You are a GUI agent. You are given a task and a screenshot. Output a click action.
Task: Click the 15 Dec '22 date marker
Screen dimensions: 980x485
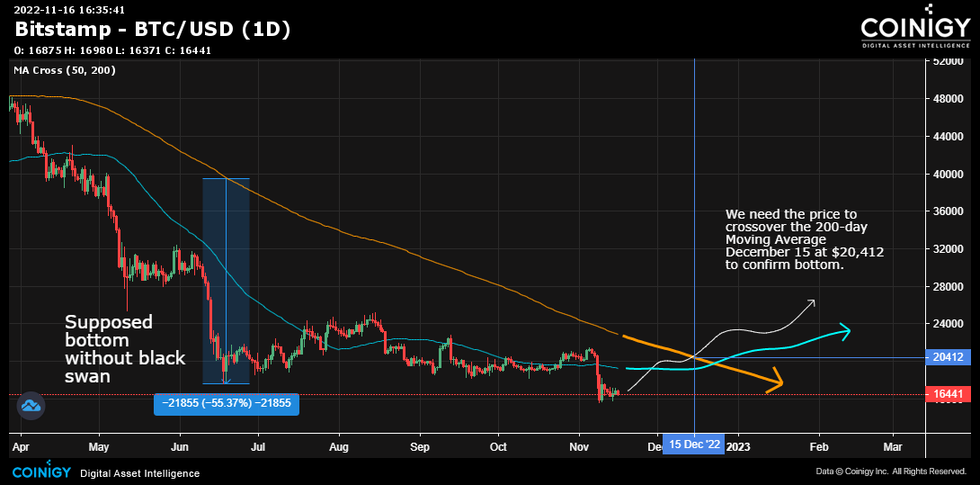694,445
